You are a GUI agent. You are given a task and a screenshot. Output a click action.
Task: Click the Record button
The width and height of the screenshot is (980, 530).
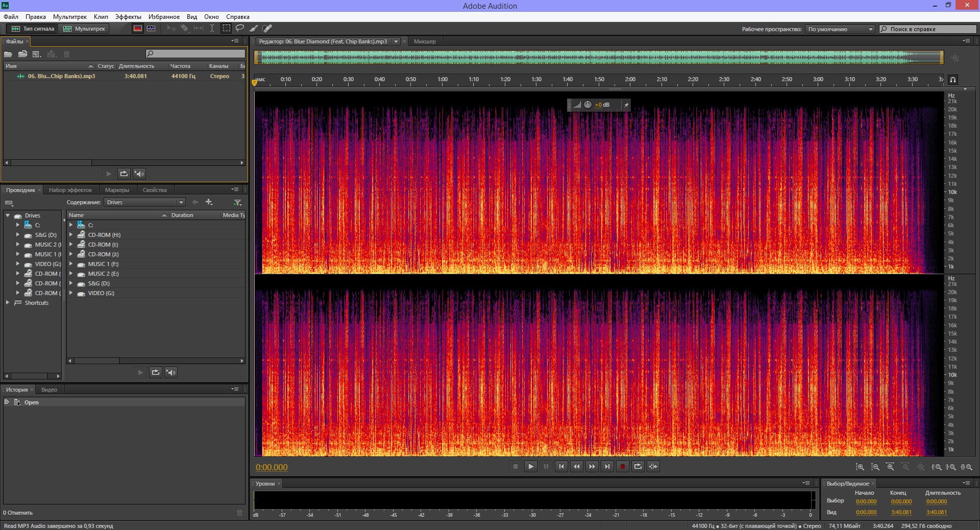coord(622,466)
